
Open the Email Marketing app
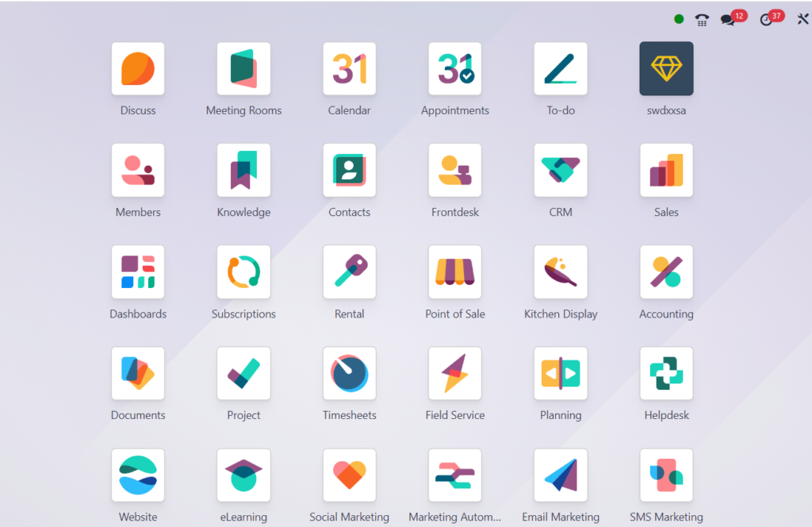(561, 475)
